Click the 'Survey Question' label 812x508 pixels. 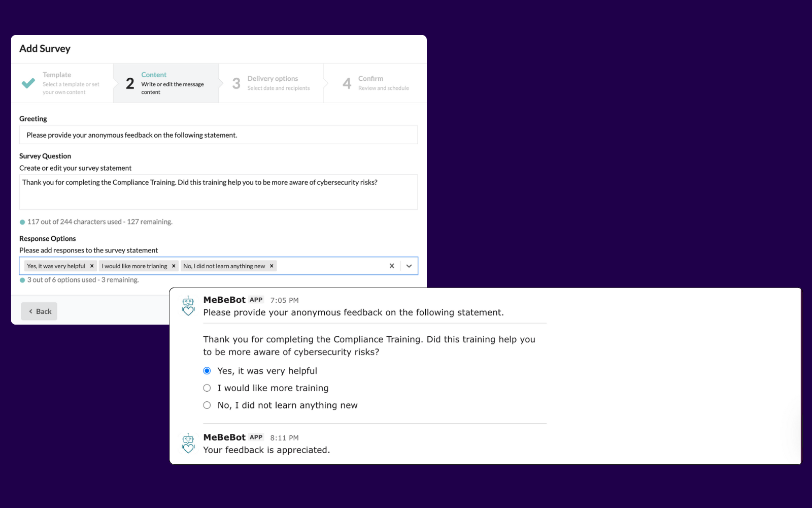(45, 156)
